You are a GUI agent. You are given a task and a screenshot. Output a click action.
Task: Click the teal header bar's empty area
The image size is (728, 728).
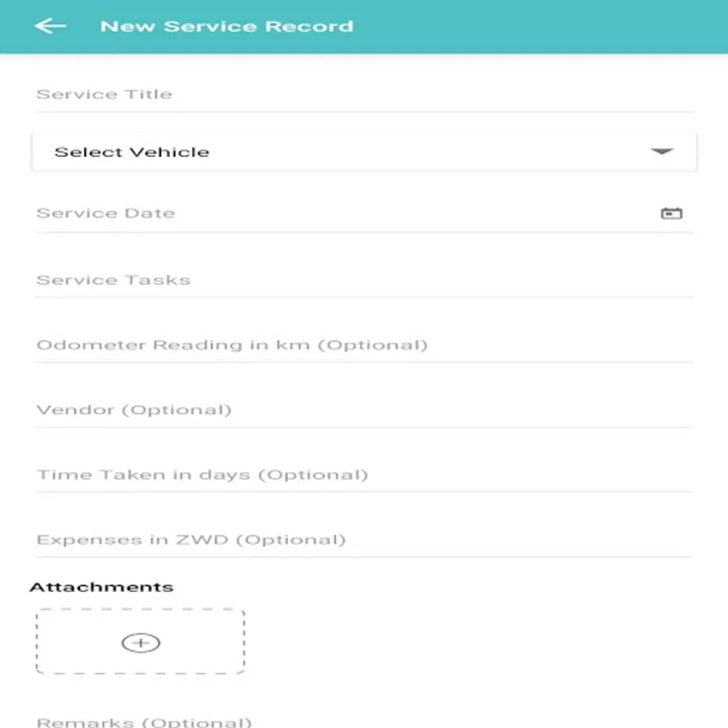click(x=539, y=27)
